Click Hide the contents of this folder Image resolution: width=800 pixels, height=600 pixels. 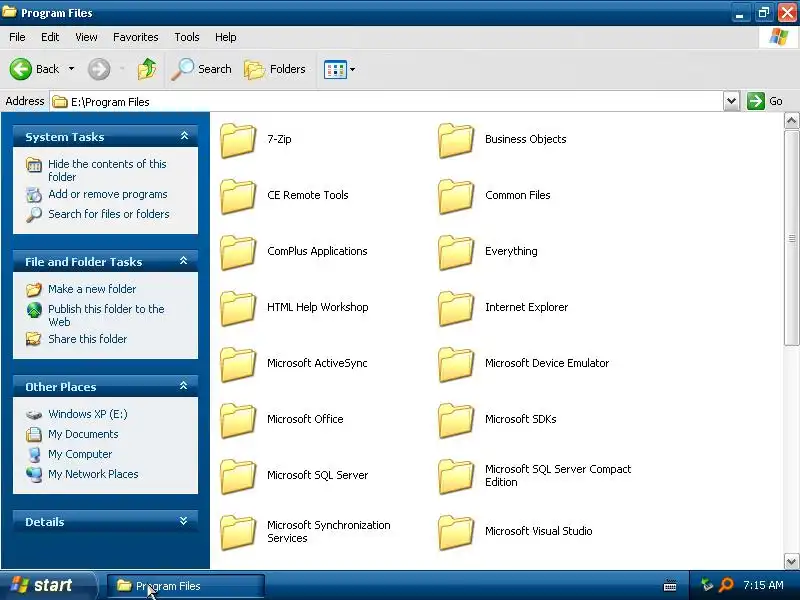click(107, 170)
